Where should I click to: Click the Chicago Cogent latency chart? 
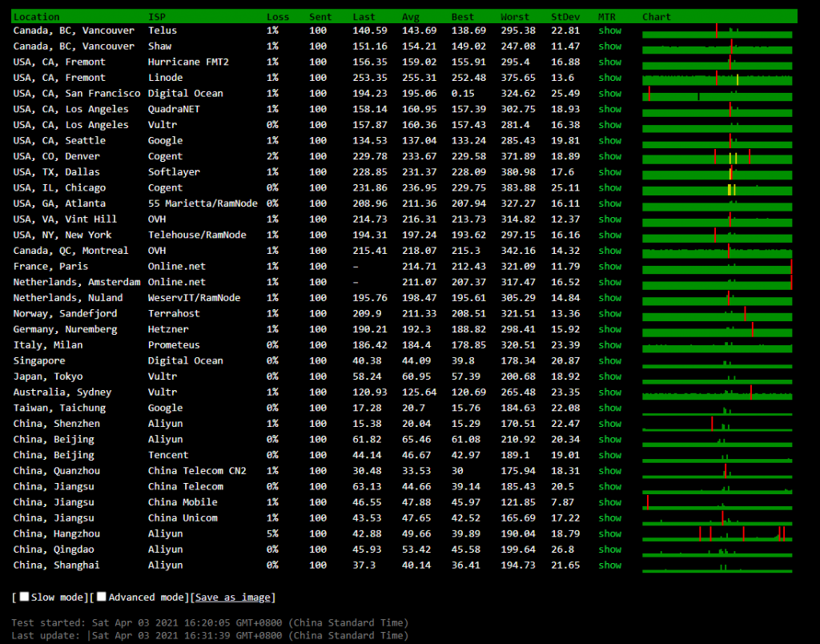click(717, 188)
